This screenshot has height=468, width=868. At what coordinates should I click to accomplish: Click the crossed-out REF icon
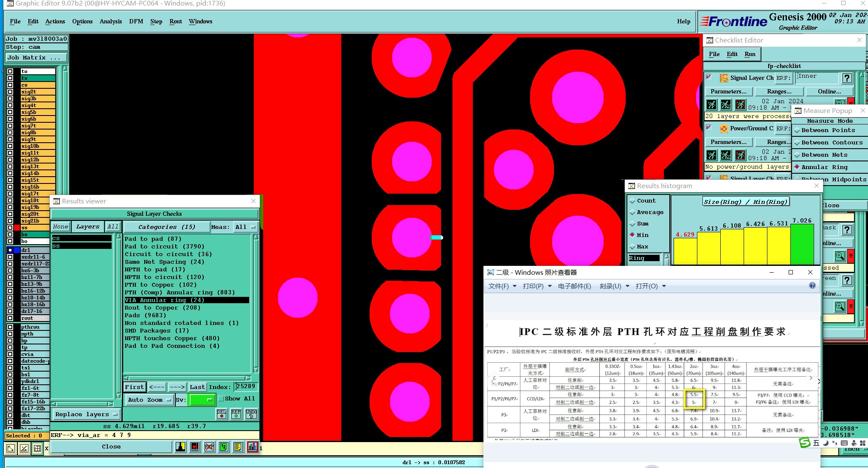tap(209, 446)
